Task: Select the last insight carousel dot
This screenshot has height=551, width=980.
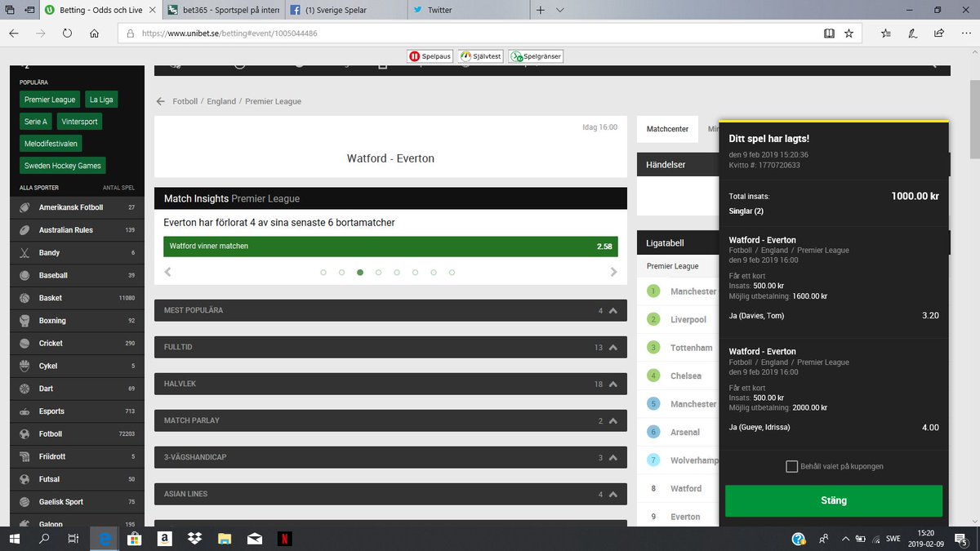Action: tap(452, 273)
